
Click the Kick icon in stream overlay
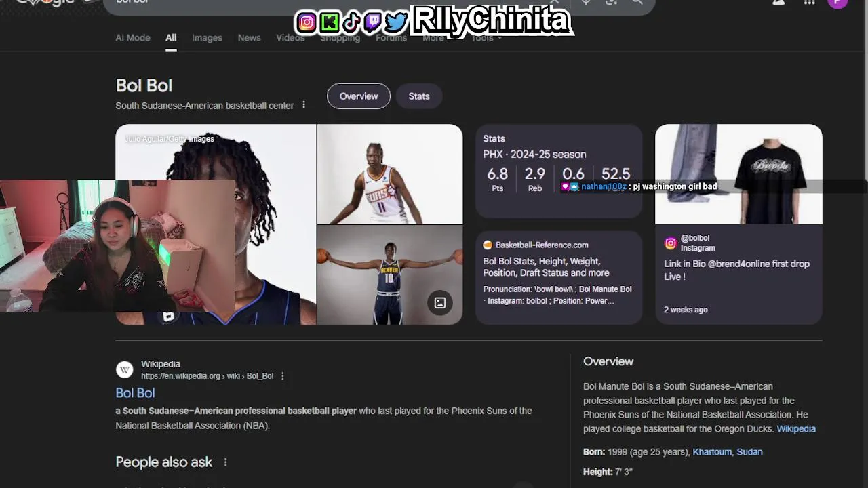point(330,22)
